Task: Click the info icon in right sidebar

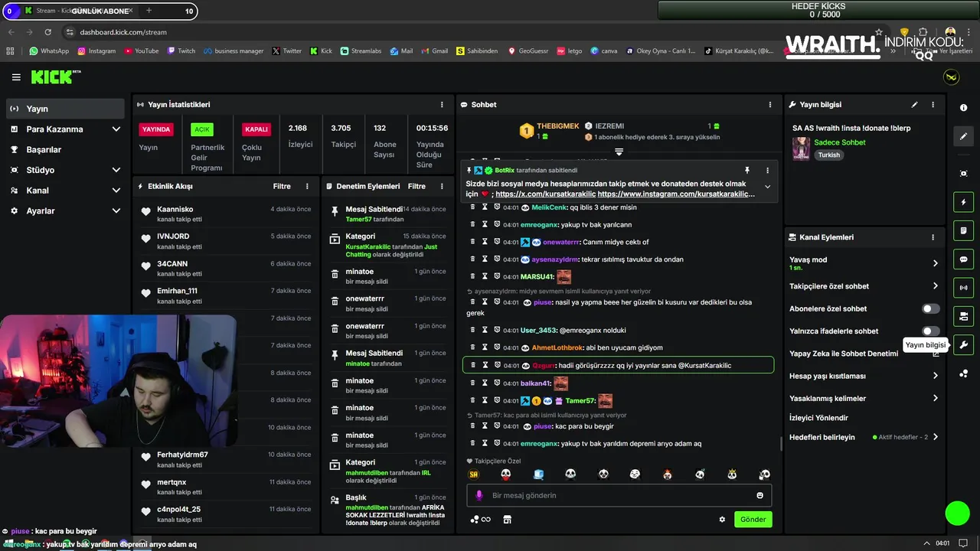Action: click(x=963, y=108)
